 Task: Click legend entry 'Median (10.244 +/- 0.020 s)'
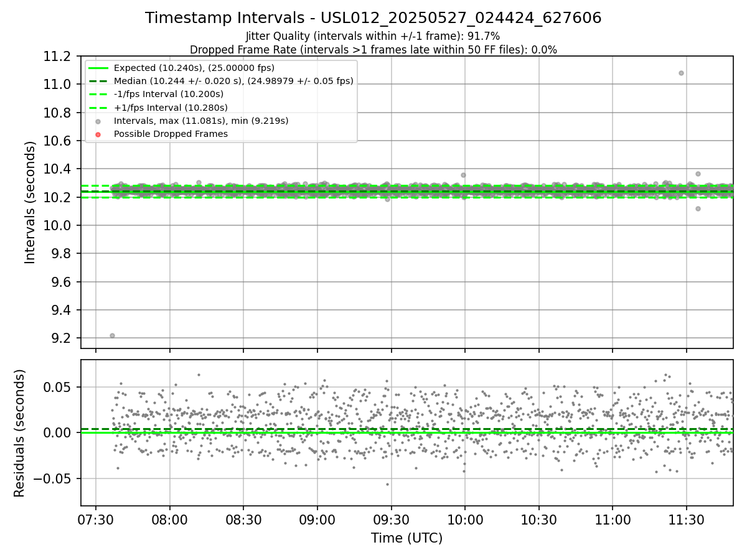pyautogui.click(x=233, y=81)
